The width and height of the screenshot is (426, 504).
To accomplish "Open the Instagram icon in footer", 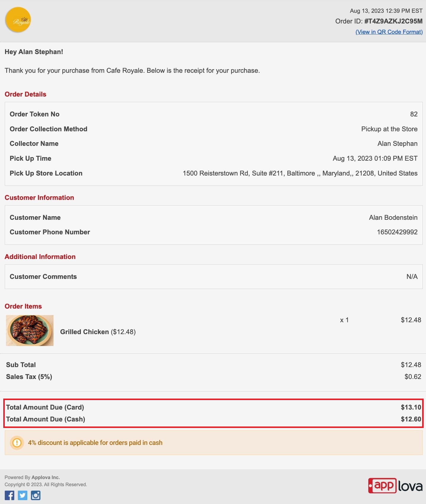I will pos(36,495).
